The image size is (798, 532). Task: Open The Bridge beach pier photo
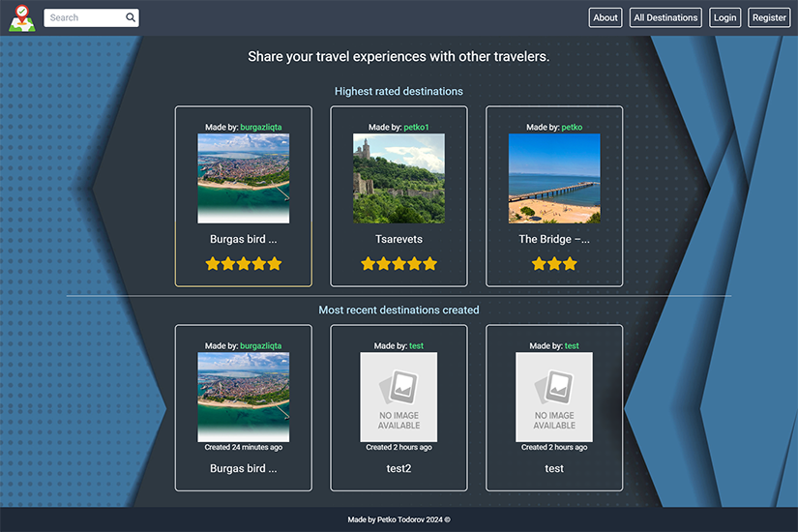(x=554, y=178)
